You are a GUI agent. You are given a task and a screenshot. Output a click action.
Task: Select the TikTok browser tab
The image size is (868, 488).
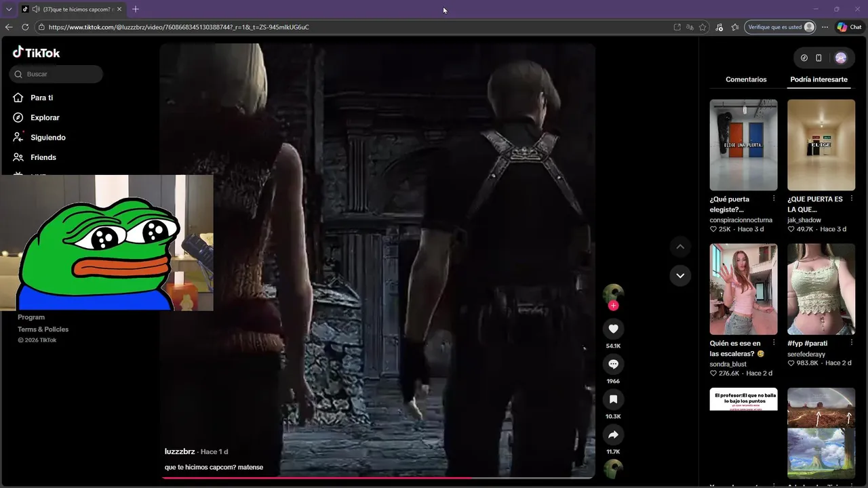pyautogui.click(x=71, y=9)
